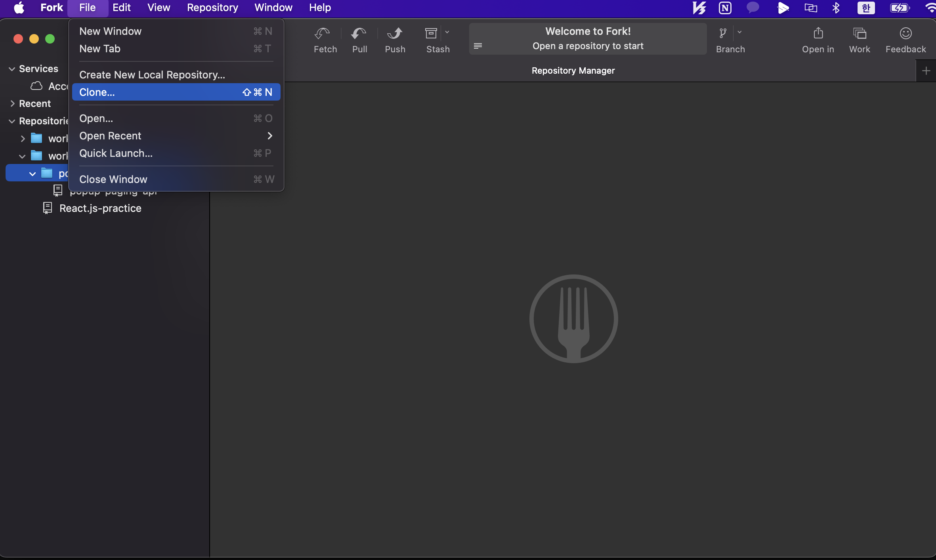This screenshot has width=936, height=560.
Task: Collapse the Services section
Action: (x=12, y=69)
